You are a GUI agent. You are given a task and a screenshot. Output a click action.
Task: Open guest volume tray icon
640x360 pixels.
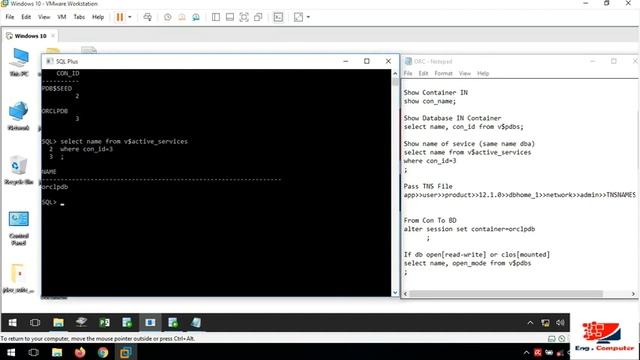click(x=560, y=323)
